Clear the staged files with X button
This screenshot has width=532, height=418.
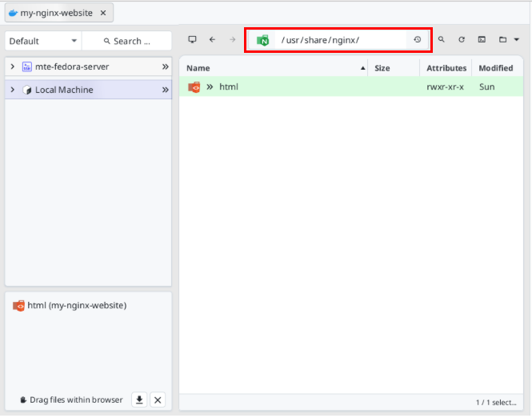[x=158, y=400]
